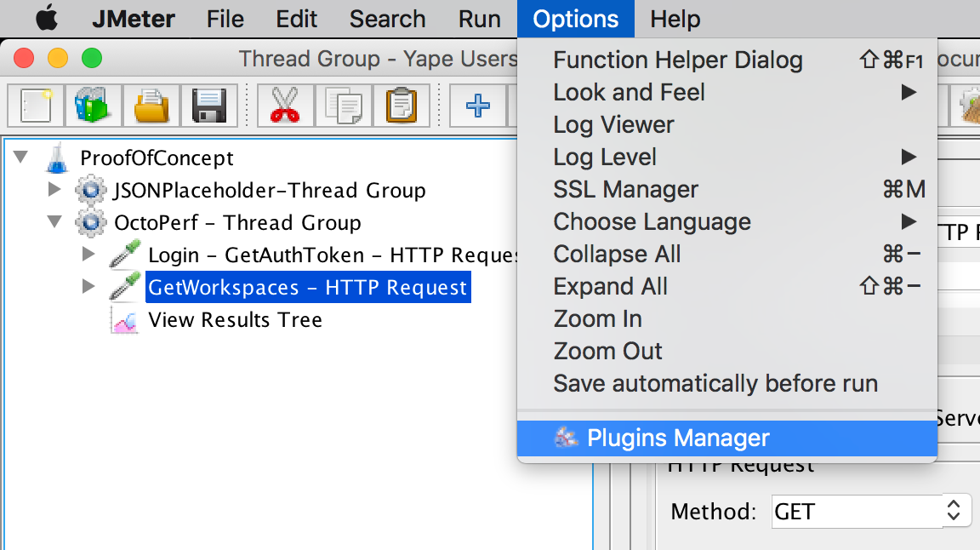
Task: Select SSL Manager in the Options menu
Action: click(x=625, y=189)
